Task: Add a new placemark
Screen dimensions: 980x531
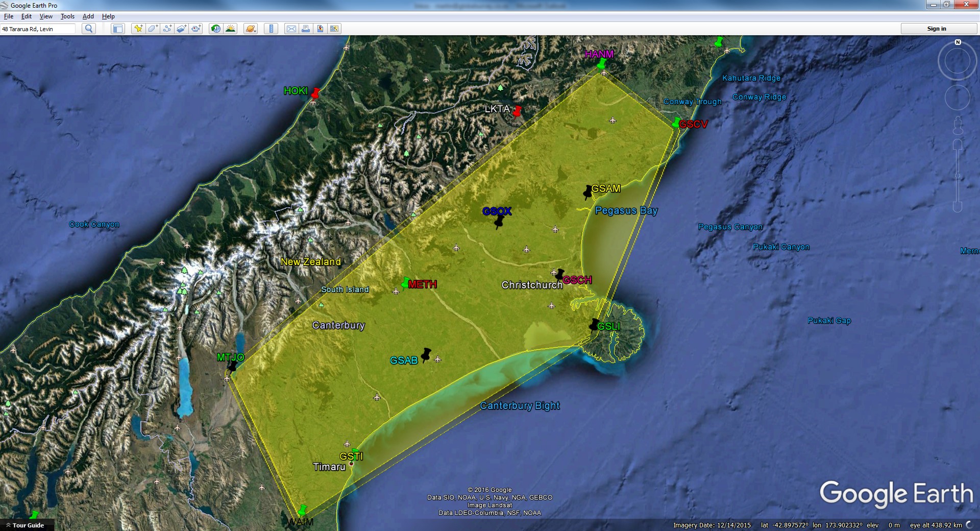Action: 138,29
